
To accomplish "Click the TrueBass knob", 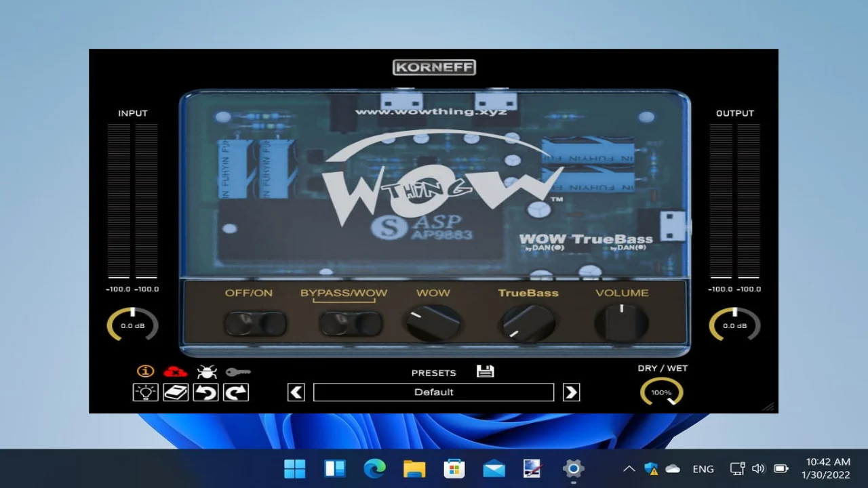I will point(528,323).
